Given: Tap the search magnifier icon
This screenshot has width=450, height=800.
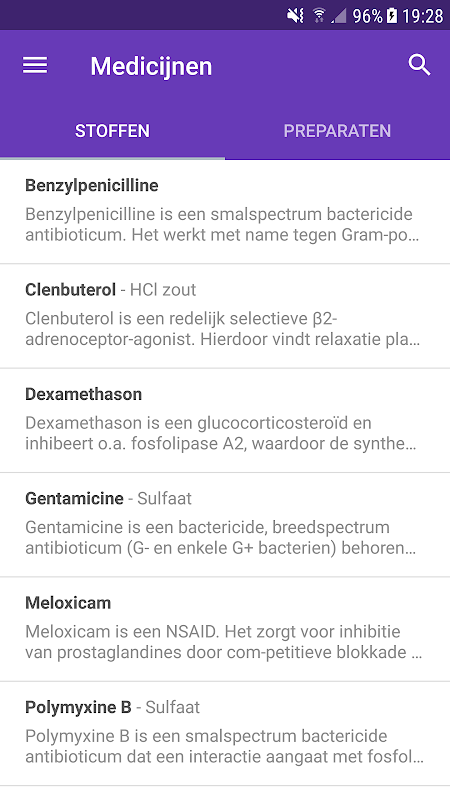Looking at the screenshot, I should (x=419, y=65).
